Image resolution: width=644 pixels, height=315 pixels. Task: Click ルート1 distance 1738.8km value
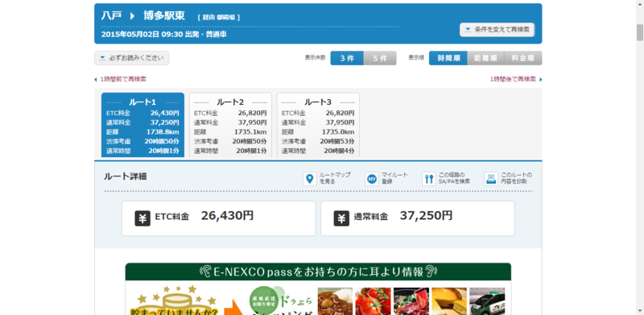[x=163, y=132]
